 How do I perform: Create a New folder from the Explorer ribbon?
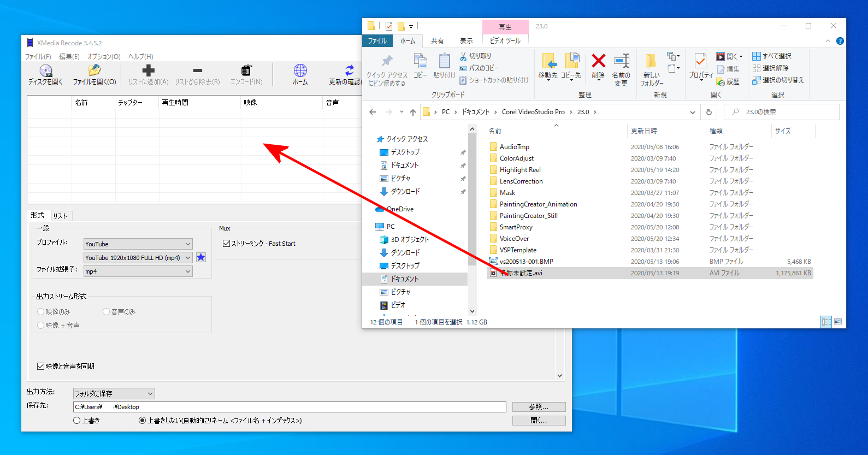pyautogui.click(x=651, y=70)
